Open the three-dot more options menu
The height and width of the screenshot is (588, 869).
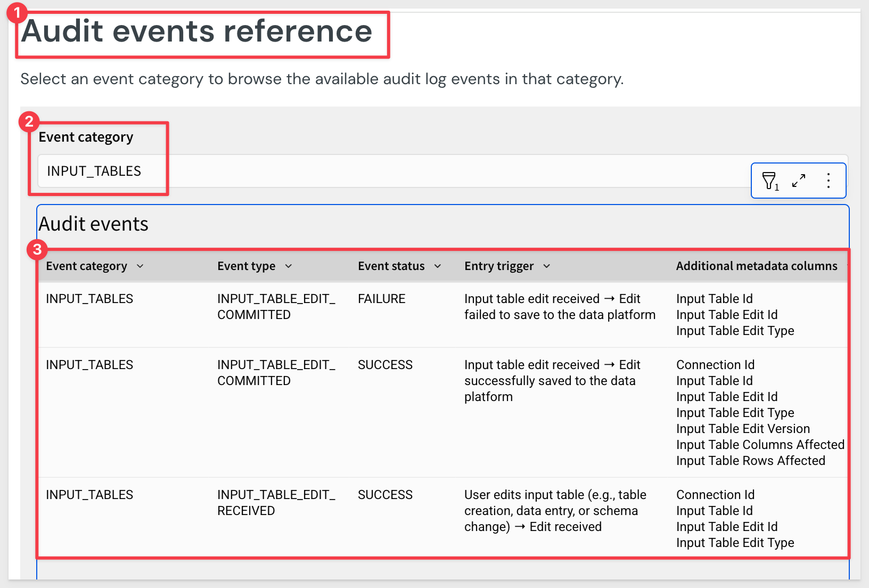(x=828, y=181)
